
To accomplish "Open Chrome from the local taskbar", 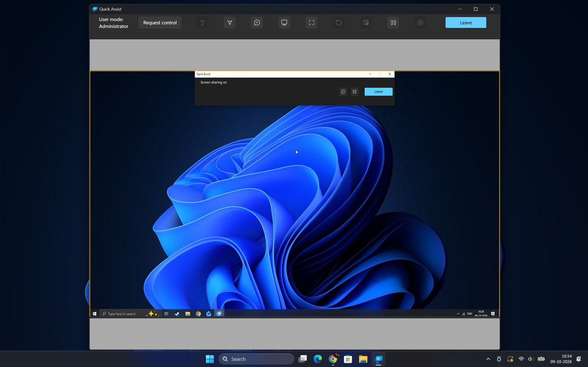I will (333, 359).
